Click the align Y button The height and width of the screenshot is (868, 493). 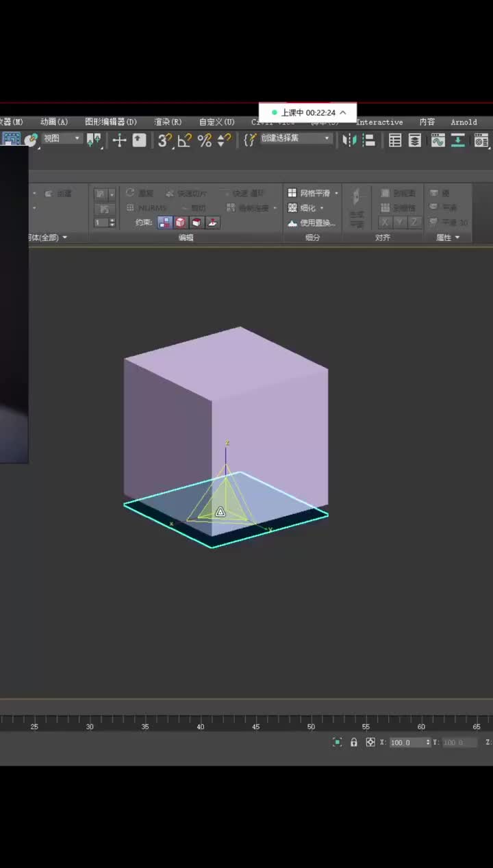400,222
